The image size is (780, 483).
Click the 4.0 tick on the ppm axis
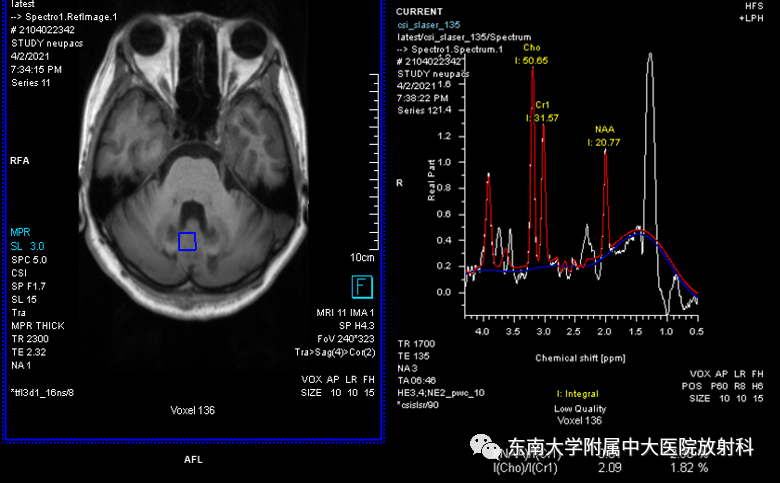click(x=482, y=331)
